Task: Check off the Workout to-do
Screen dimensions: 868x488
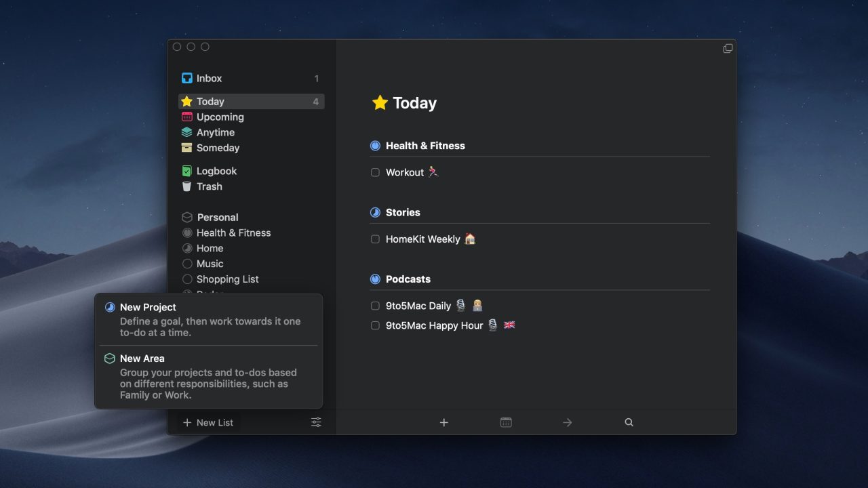Action: coord(375,173)
